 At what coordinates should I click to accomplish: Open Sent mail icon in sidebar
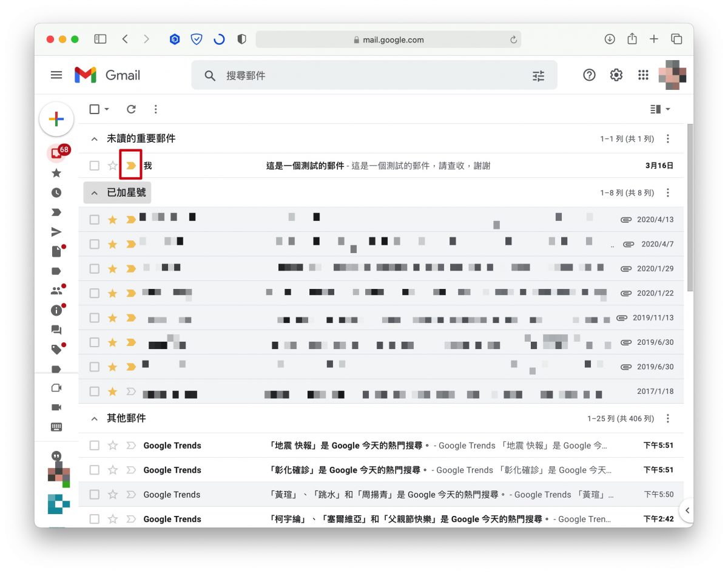[56, 231]
